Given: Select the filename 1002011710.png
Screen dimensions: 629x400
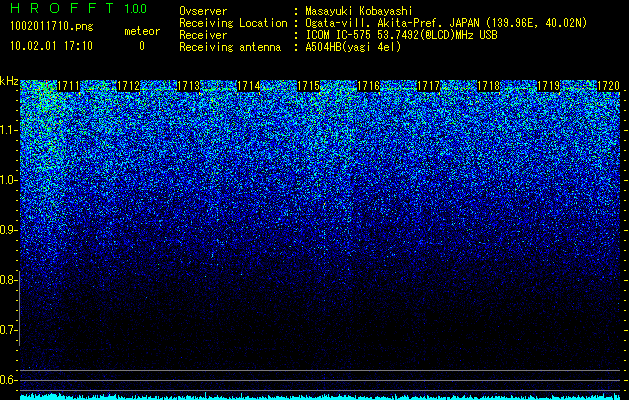Looking at the screenshot, I should [x=52, y=27].
